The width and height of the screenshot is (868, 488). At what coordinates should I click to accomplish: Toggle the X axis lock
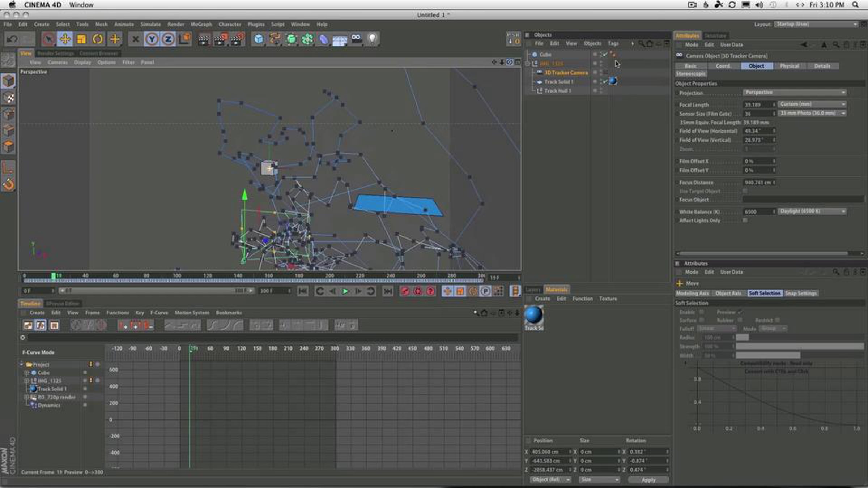tap(136, 39)
